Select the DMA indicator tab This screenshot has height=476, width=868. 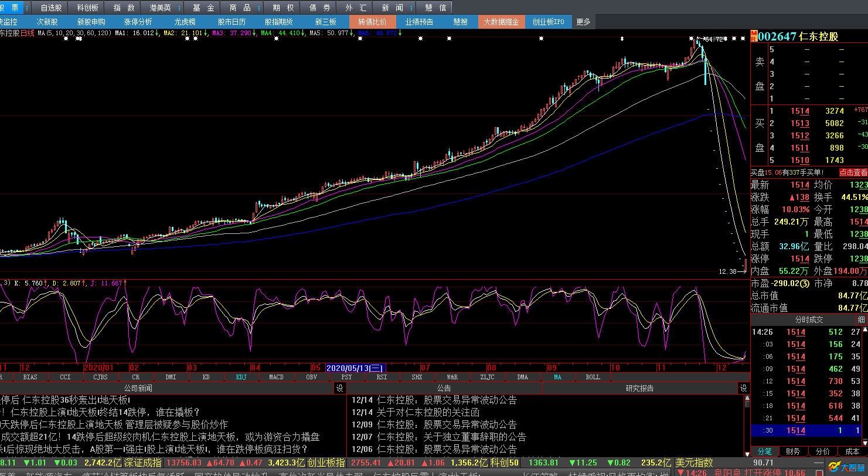coord(522,378)
